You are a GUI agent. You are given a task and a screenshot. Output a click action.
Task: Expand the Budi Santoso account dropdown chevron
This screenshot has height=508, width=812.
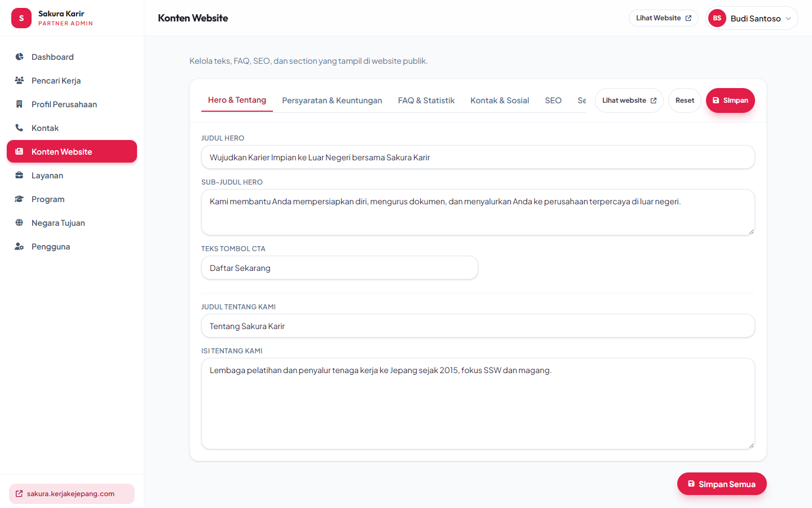point(788,19)
